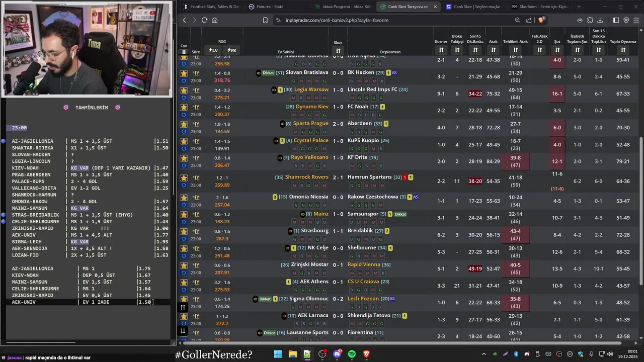Sort by the Şut column arrows

pos(557,50)
